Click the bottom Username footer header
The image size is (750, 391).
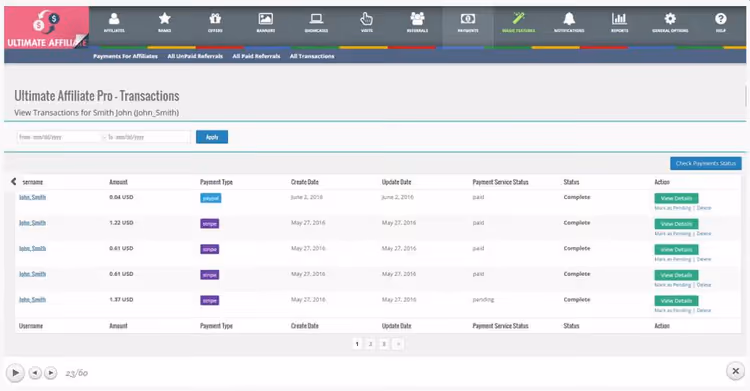tap(31, 326)
